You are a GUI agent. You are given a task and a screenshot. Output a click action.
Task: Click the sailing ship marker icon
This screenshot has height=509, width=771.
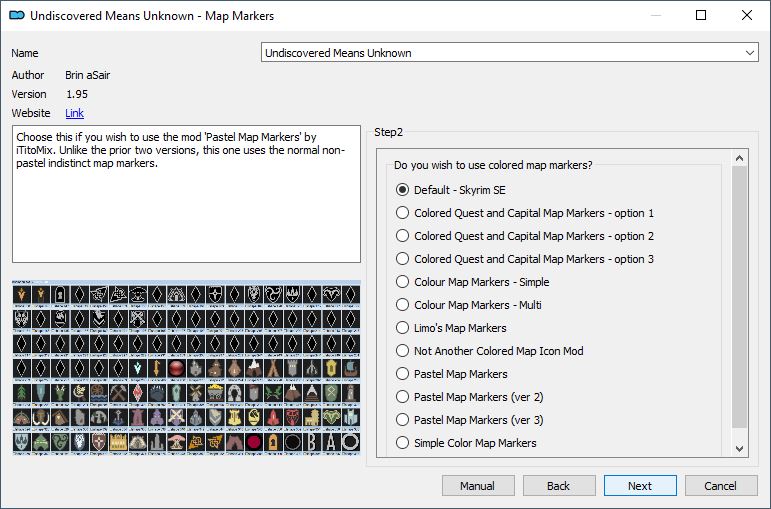click(x=351, y=368)
